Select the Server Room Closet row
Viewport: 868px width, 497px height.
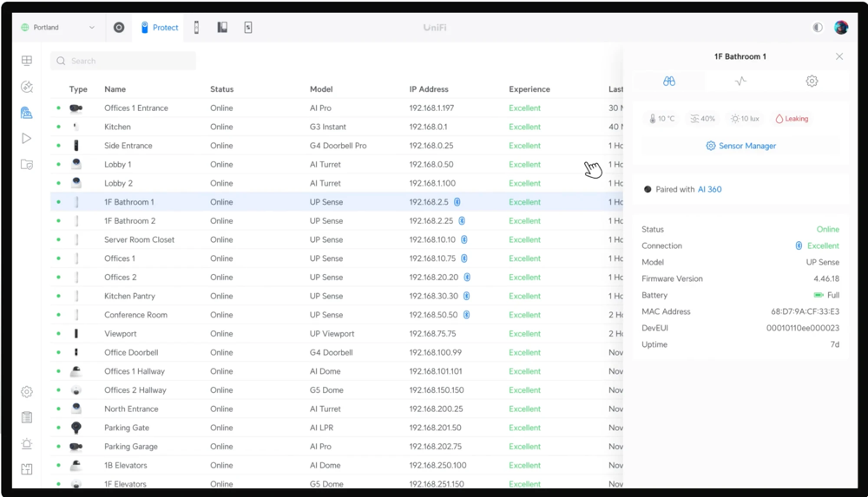click(x=337, y=239)
